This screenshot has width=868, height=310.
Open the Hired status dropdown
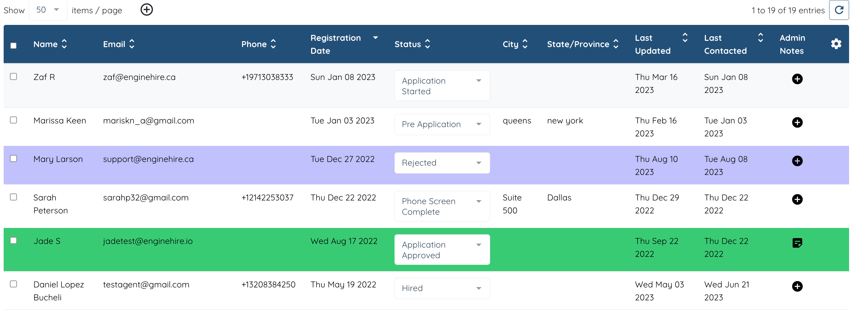click(442, 288)
